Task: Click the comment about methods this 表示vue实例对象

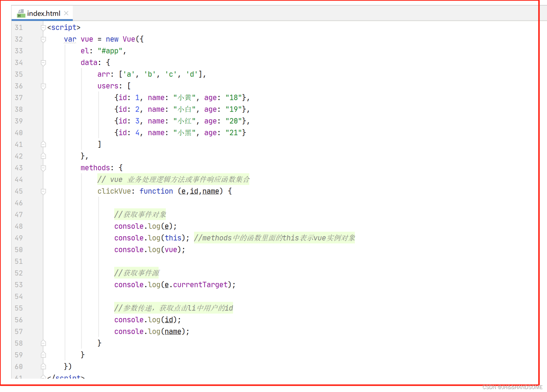Action: click(275, 238)
